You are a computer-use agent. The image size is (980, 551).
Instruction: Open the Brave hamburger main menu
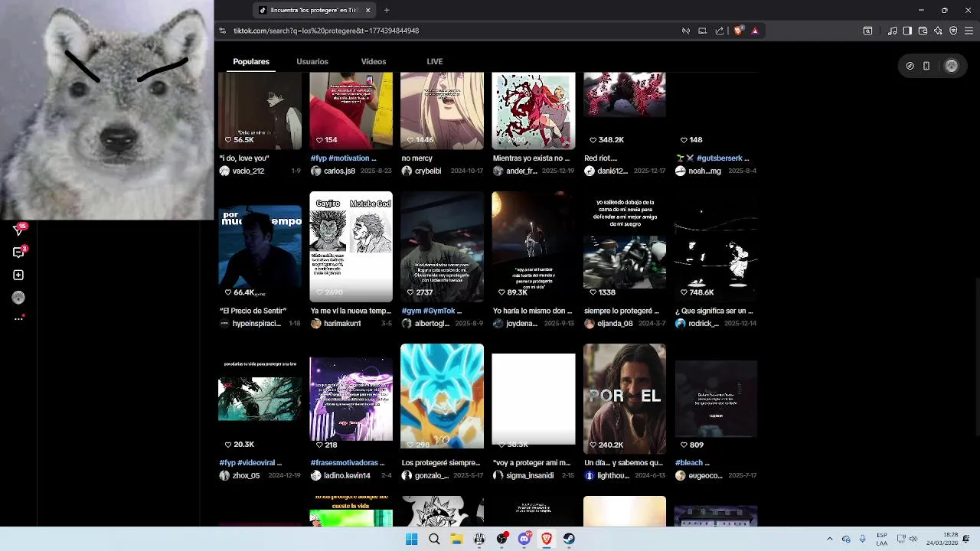tap(969, 31)
